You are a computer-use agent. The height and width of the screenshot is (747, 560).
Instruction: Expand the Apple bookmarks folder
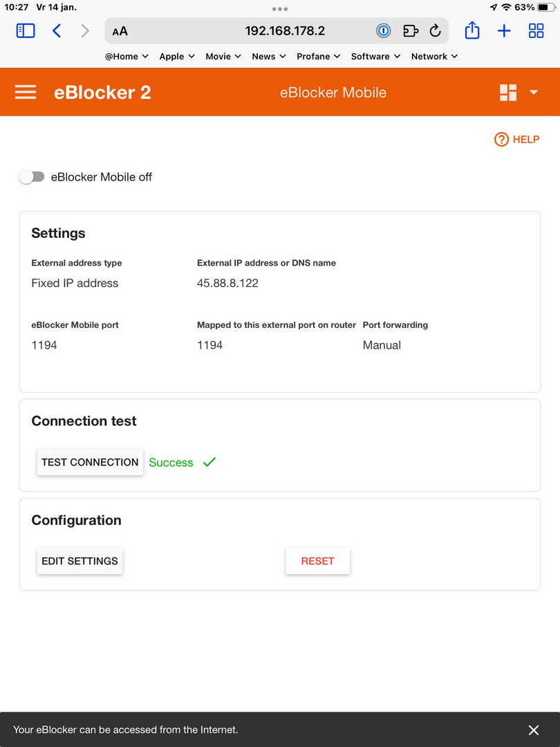[177, 56]
